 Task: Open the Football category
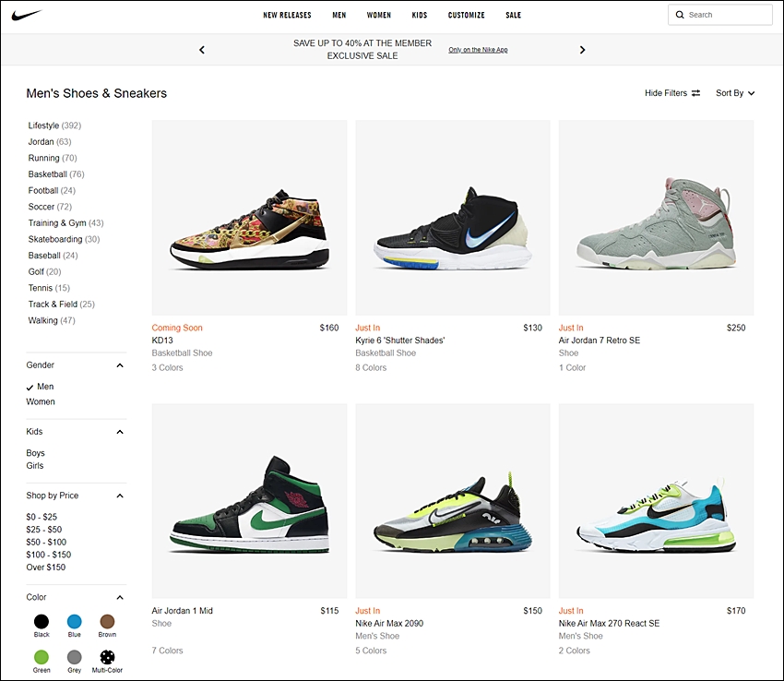(52, 191)
